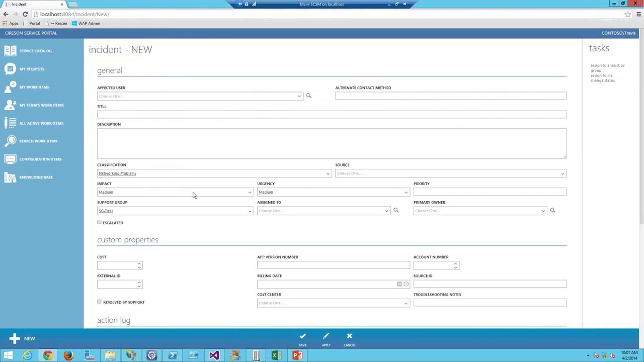Screen dimensions: 644x362
Task: Click the Billing Date clock icon
Action: pyautogui.click(x=406, y=284)
